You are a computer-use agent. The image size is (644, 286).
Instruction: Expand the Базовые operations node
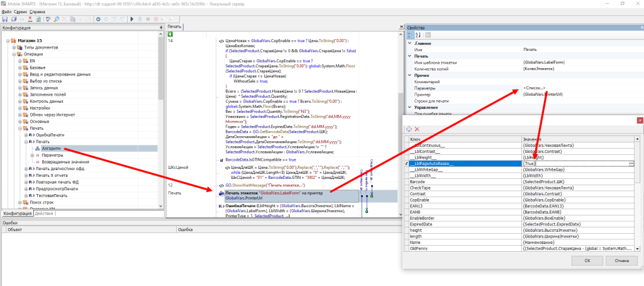[19, 67]
